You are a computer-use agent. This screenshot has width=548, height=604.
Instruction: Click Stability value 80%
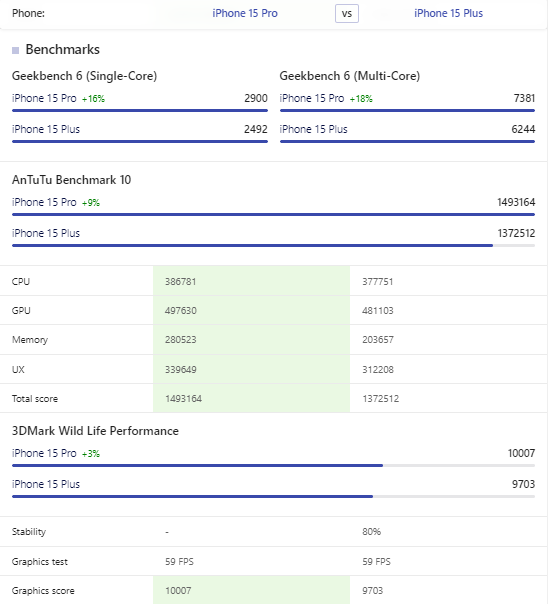click(x=371, y=532)
